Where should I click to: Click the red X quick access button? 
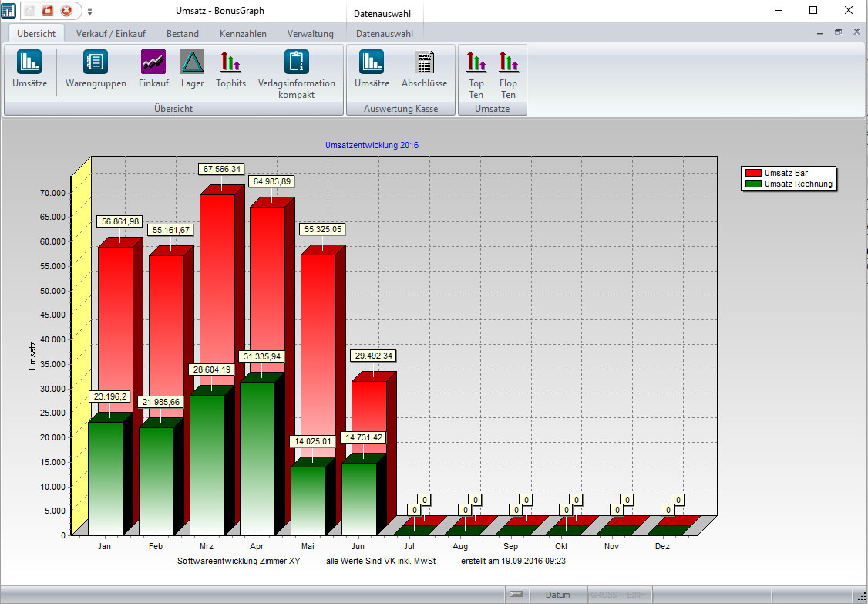[x=66, y=12]
